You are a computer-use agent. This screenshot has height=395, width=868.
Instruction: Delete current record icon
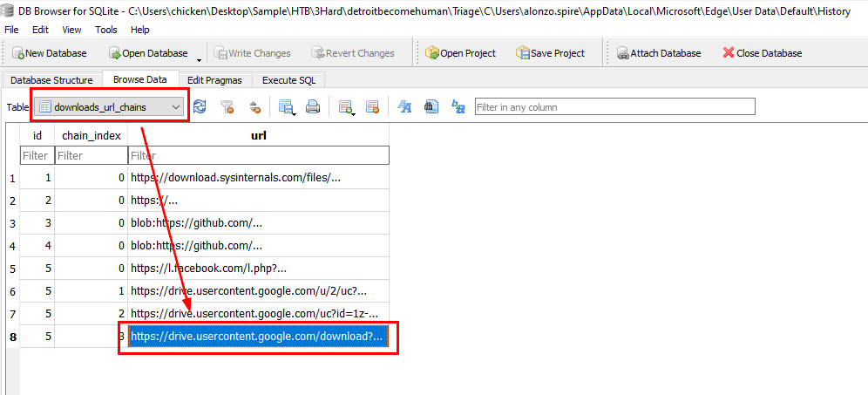pos(372,107)
